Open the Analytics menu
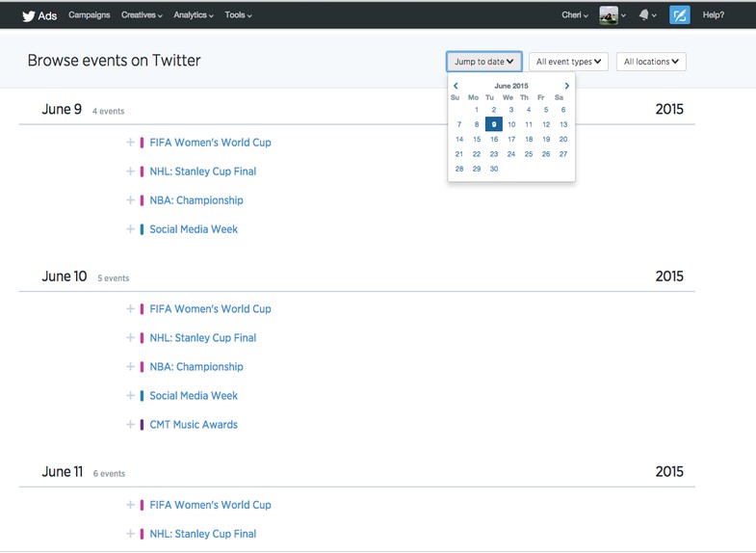756x553 pixels. pos(194,15)
